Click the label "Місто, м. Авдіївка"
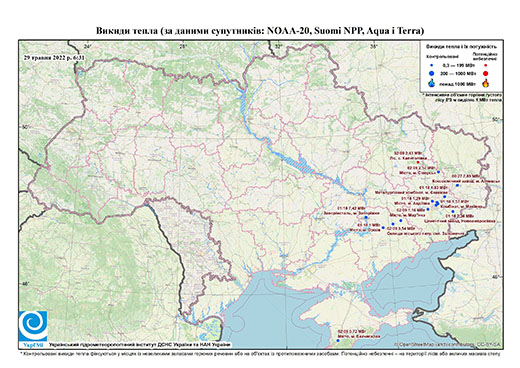Image resolution: width=520 pixels, height=368 pixels. [412, 203]
